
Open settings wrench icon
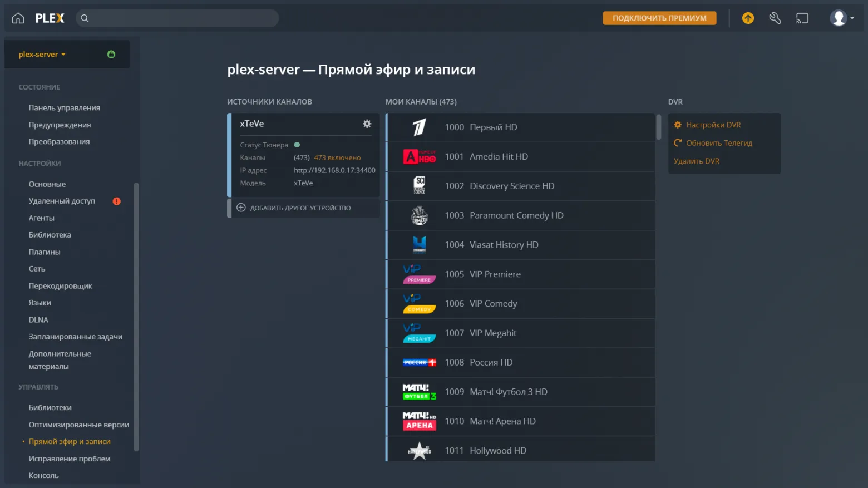point(775,18)
